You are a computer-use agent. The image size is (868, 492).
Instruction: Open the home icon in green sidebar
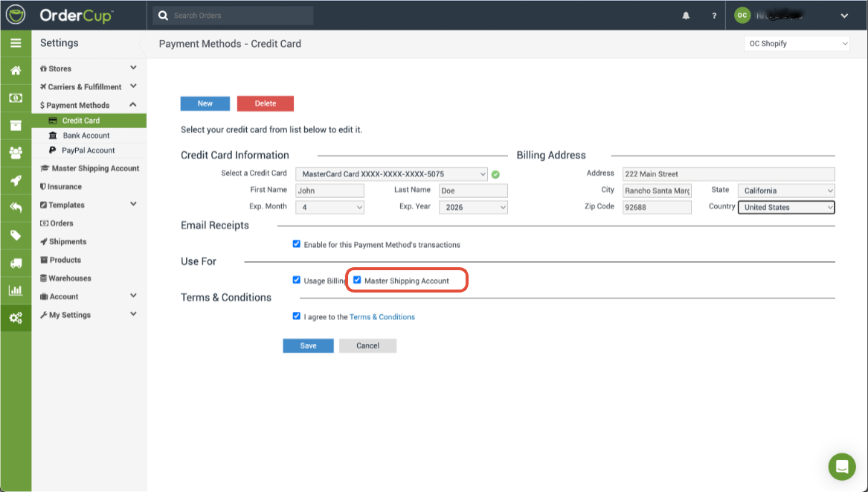[16, 71]
